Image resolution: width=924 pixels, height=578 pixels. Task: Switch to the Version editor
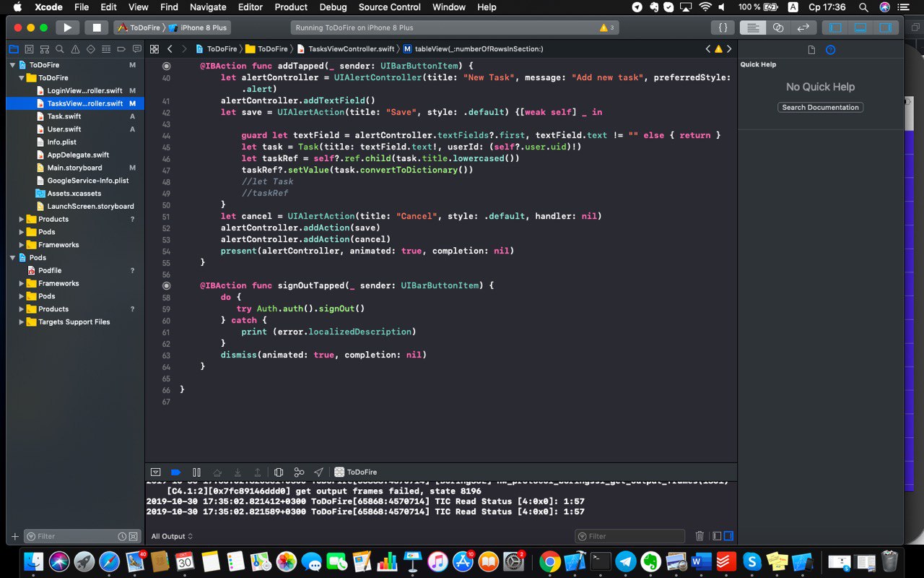803,27
